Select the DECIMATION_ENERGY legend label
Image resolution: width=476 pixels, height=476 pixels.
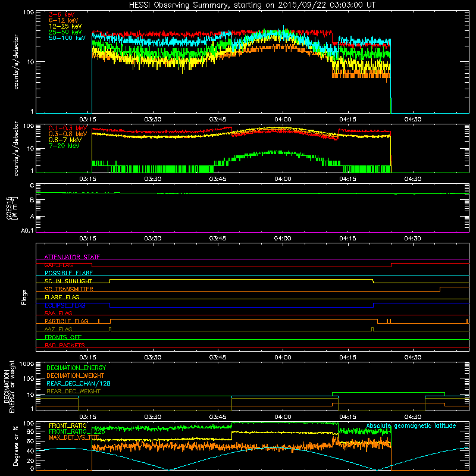76,368
